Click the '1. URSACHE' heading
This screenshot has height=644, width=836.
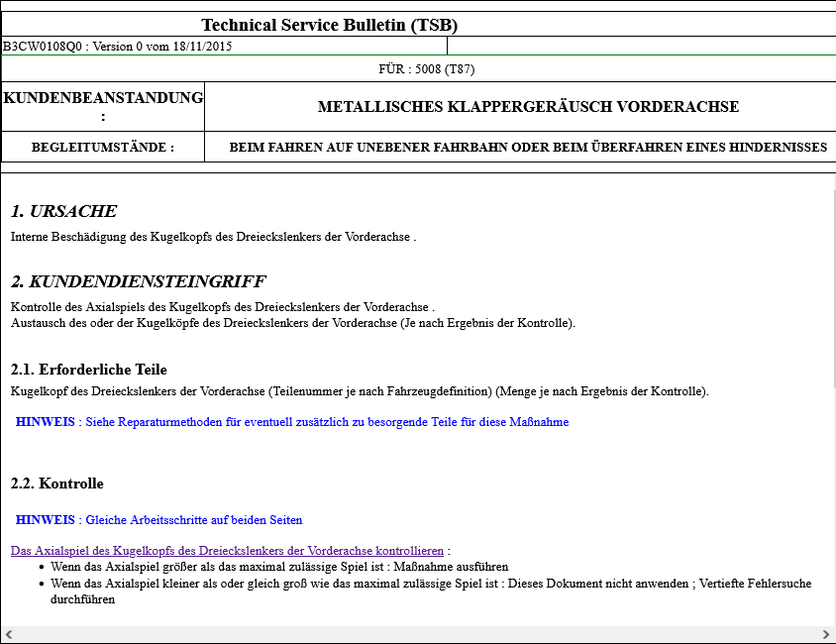(x=63, y=211)
